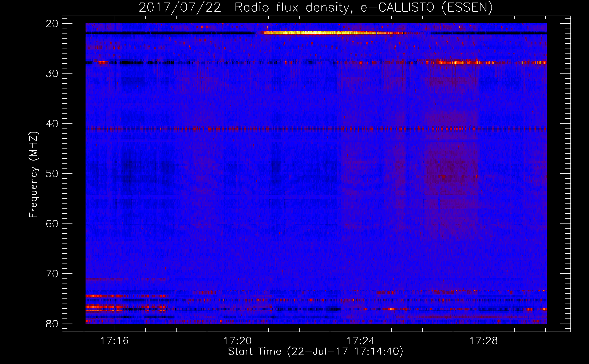Click the 70 frequency tick label

tap(52, 274)
